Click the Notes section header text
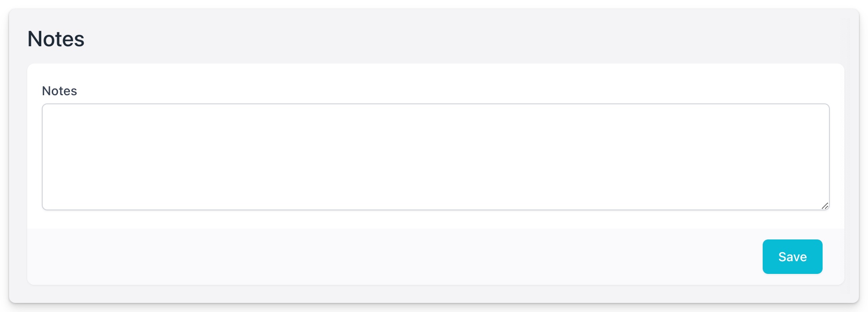The height and width of the screenshot is (312, 868). (x=56, y=39)
